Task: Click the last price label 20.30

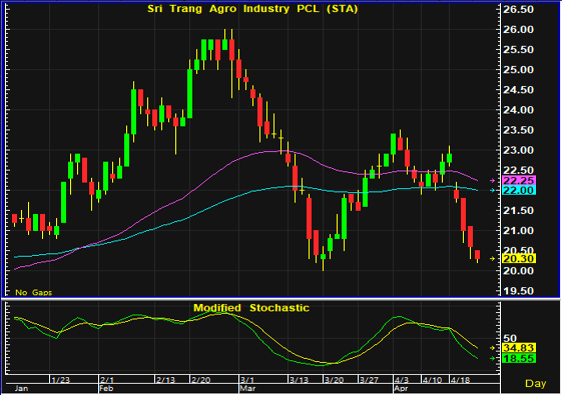Action: click(x=519, y=258)
